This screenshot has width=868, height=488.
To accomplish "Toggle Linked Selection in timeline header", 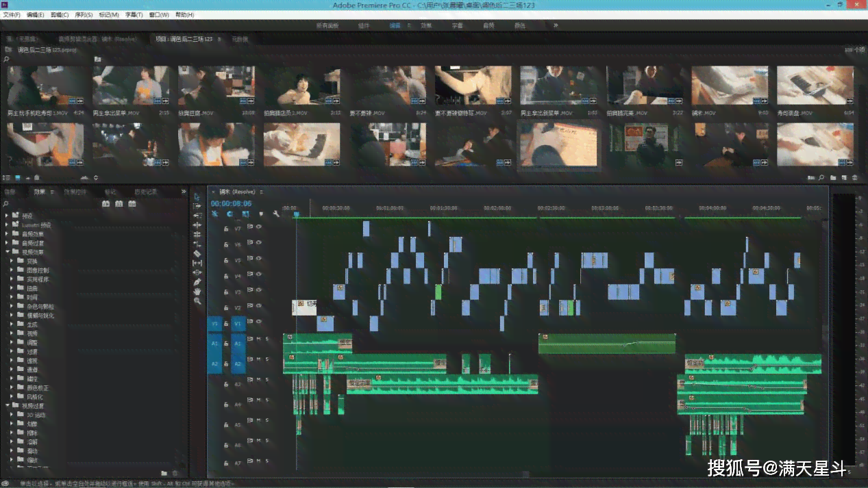I will point(245,214).
